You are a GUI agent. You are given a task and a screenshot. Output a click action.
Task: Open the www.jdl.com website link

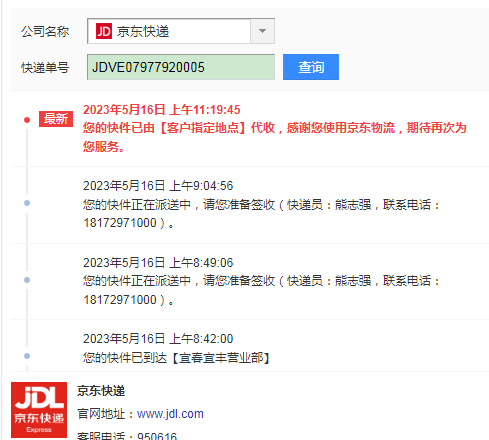(170, 414)
